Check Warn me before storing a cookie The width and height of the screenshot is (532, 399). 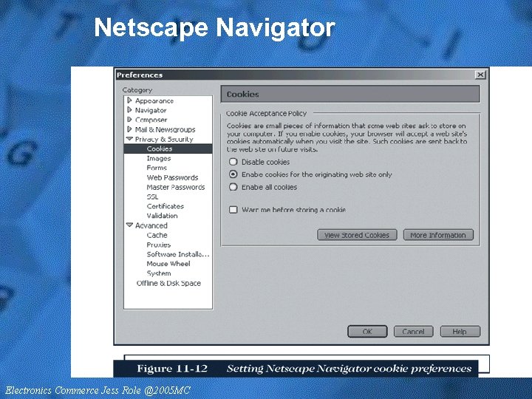click(233, 209)
